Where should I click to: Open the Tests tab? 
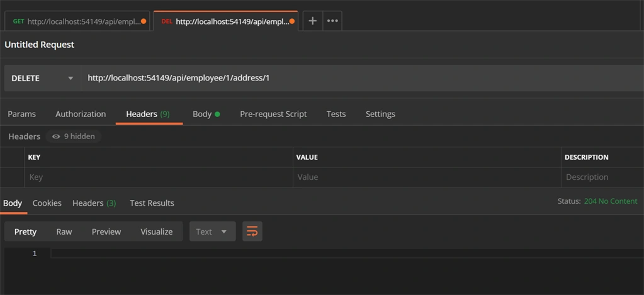click(x=336, y=114)
